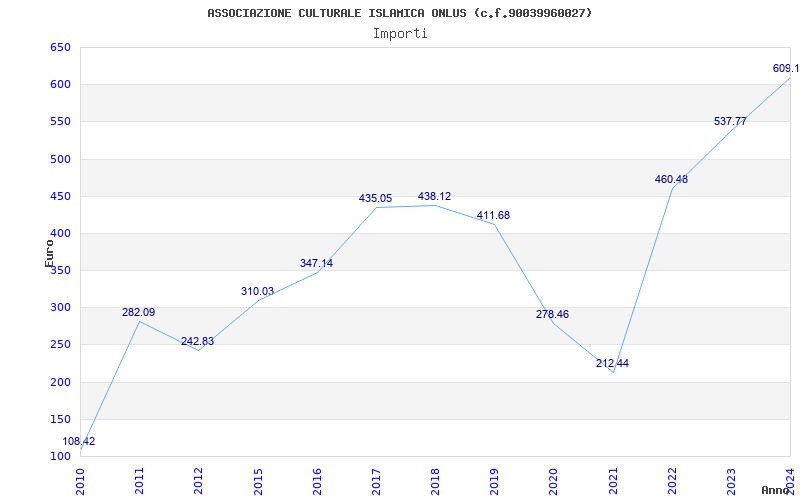Click the 650 y-axis tick label
This screenshot has width=800, height=500.
point(60,48)
